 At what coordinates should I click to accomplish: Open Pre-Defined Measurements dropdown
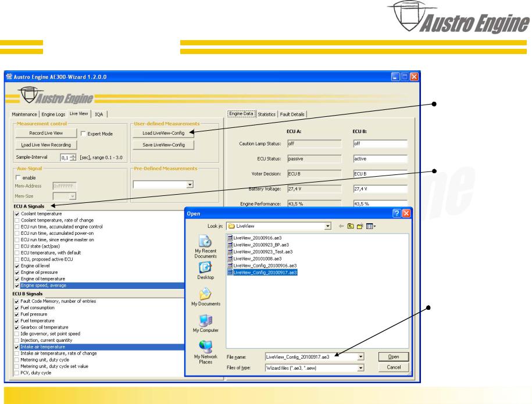pos(190,184)
